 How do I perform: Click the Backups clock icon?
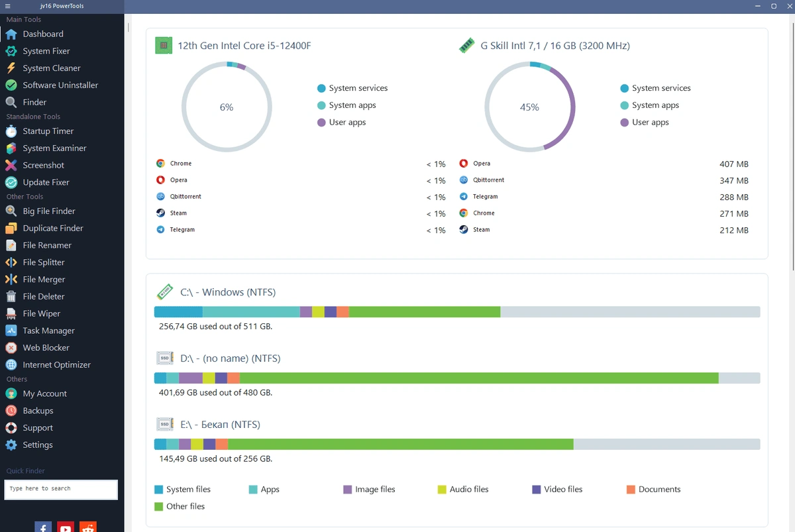(x=11, y=411)
